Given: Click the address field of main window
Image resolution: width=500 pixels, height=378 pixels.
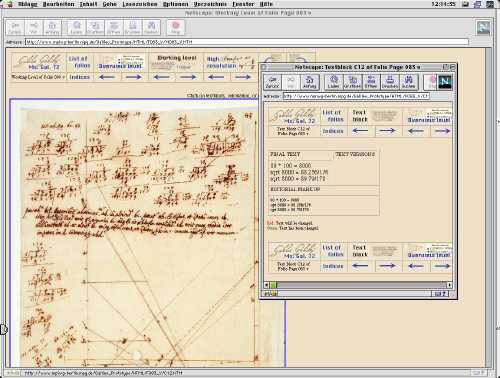Looking at the screenshot, I should (x=247, y=42).
